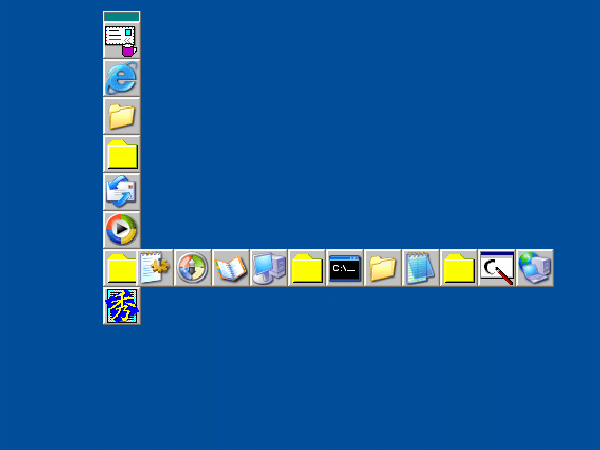Image resolution: width=600 pixels, height=450 pixels.
Task: Open the yellow folder beside Command Prompt
Action: (x=307, y=268)
